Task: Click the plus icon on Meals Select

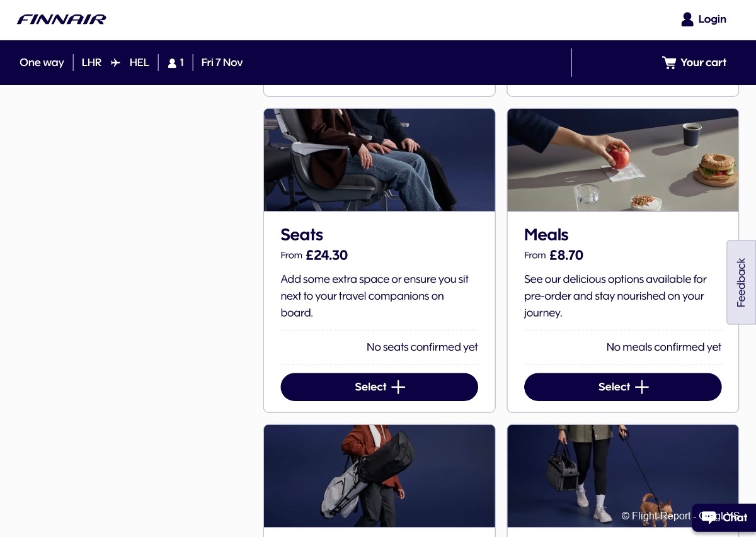Action: (642, 387)
